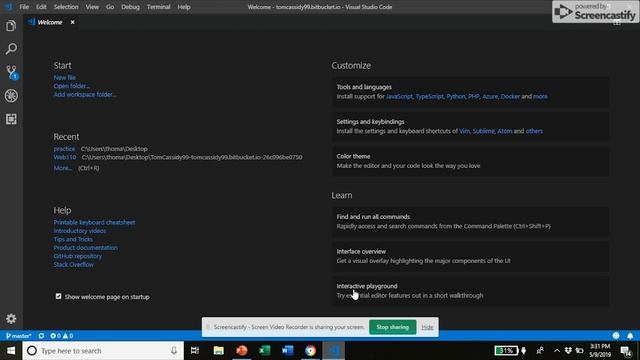Open the Help menu
The width and height of the screenshot is (640, 360).
[184, 7]
